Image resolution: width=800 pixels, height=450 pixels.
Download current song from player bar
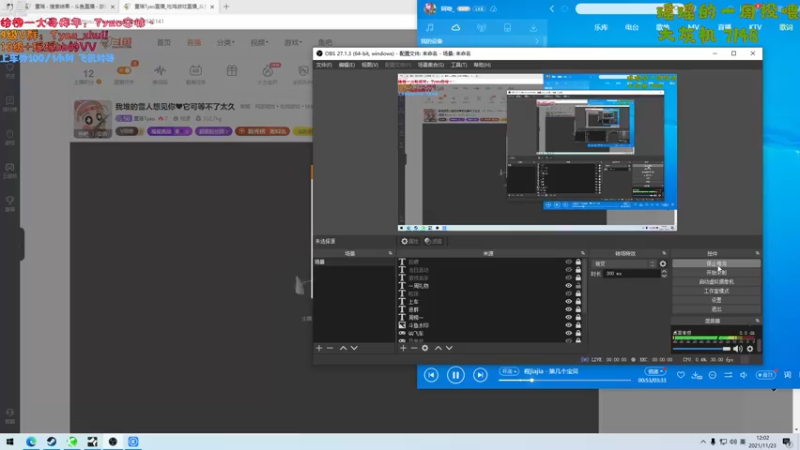[x=696, y=375]
